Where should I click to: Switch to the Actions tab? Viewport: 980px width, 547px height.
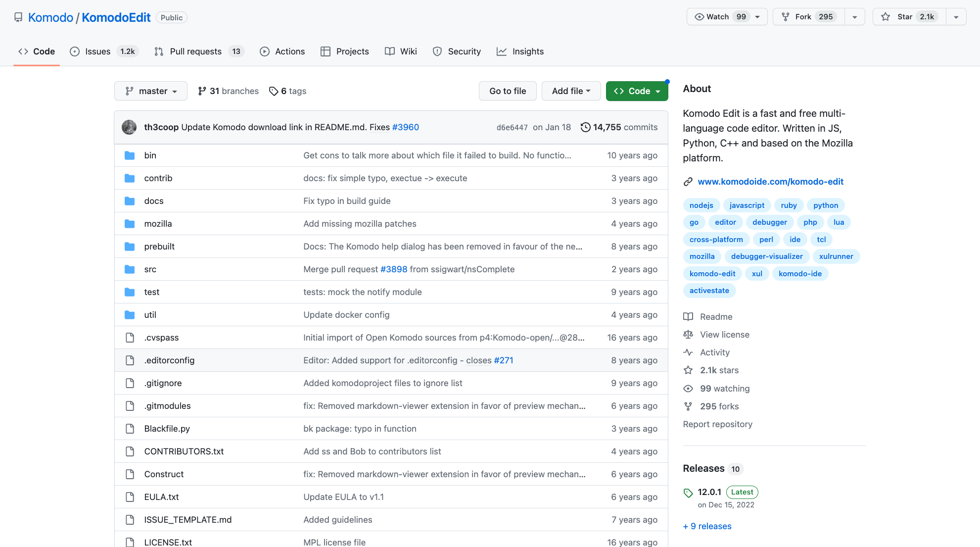pyautogui.click(x=290, y=50)
